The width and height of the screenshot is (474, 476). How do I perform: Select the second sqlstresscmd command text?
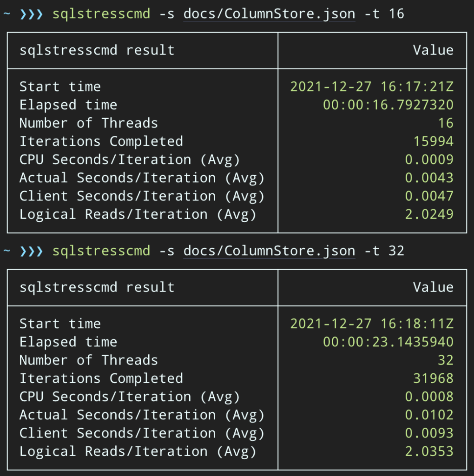tap(101, 251)
